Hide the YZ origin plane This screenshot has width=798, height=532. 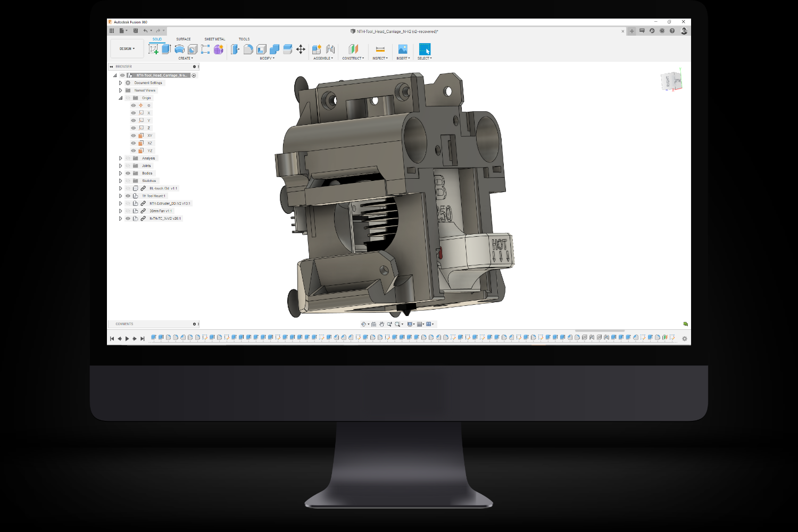pos(134,151)
